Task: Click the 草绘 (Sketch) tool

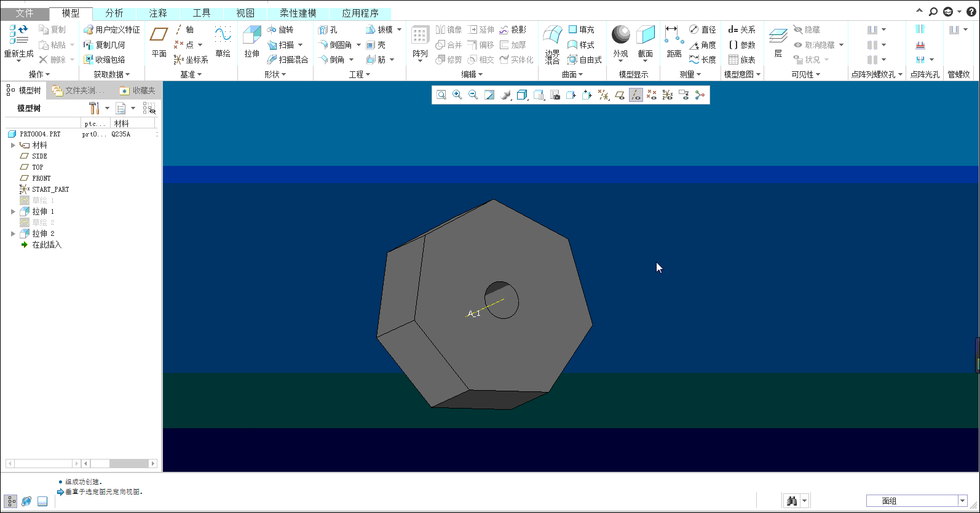Action: (x=223, y=42)
